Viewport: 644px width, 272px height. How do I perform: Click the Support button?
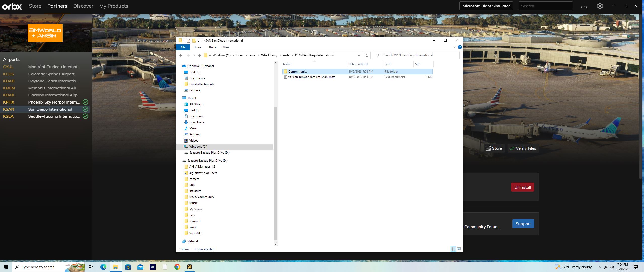[523, 224]
